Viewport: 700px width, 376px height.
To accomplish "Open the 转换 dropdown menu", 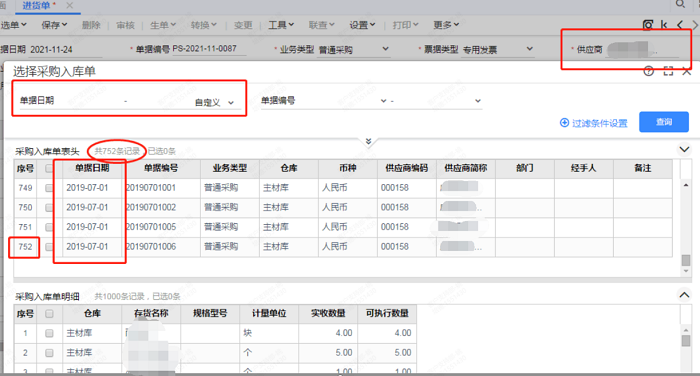I will pos(204,25).
